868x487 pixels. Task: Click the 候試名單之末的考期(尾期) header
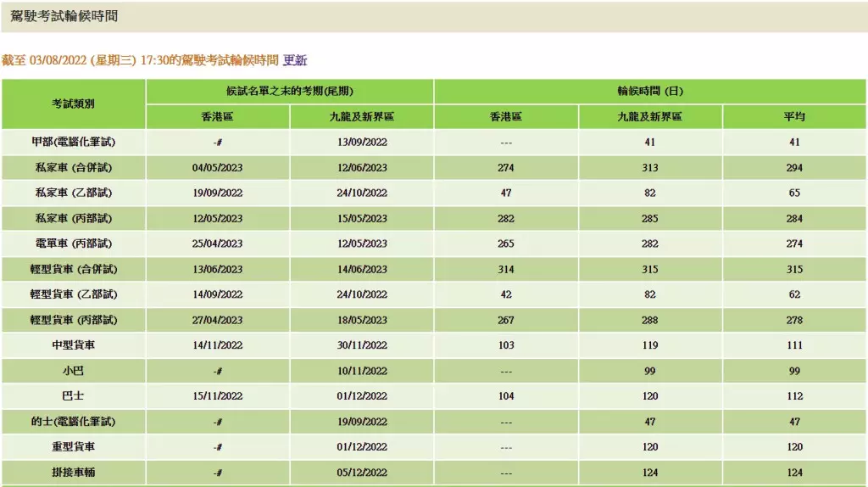coord(289,91)
